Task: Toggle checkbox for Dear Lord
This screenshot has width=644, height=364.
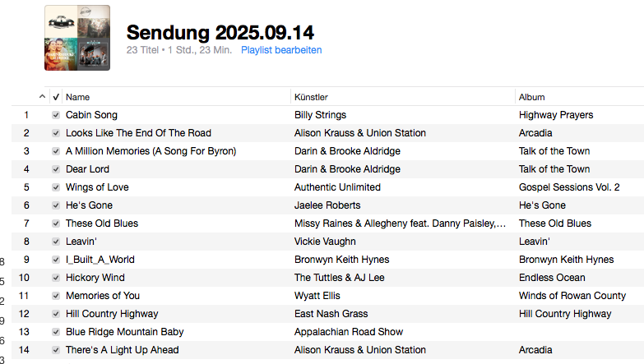Action: tap(56, 169)
